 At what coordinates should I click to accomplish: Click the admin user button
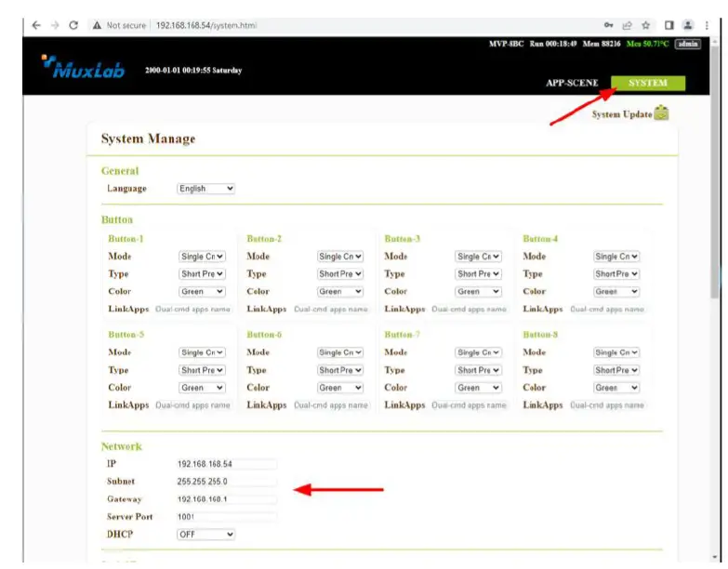click(688, 44)
